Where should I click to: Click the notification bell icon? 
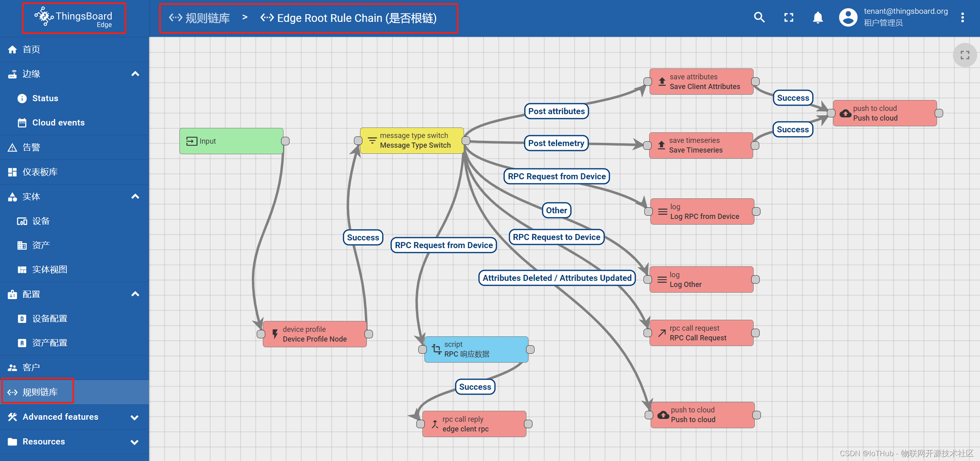click(x=817, y=17)
